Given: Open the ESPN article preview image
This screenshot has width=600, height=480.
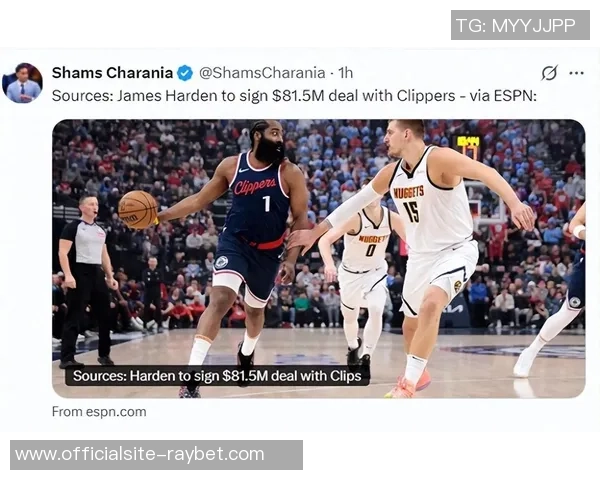Looking at the screenshot, I should (x=318, y=259).
